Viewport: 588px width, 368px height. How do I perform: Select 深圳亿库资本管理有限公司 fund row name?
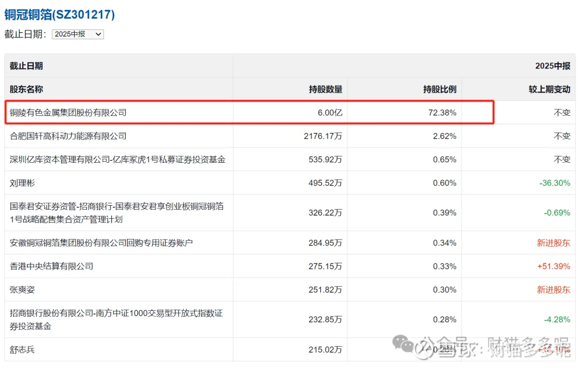click(x=118, y=160)
